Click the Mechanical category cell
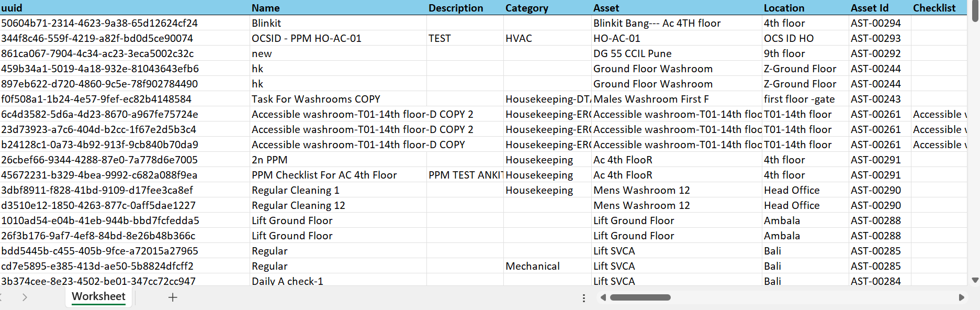 [x=533, y=266]
